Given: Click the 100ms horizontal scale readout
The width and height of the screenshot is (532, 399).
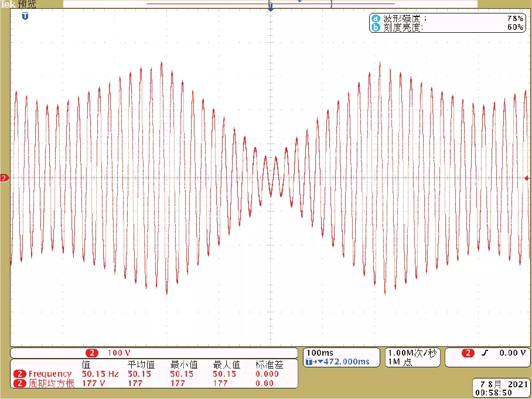Looking at the screenshot, I should tap(320, 353).
